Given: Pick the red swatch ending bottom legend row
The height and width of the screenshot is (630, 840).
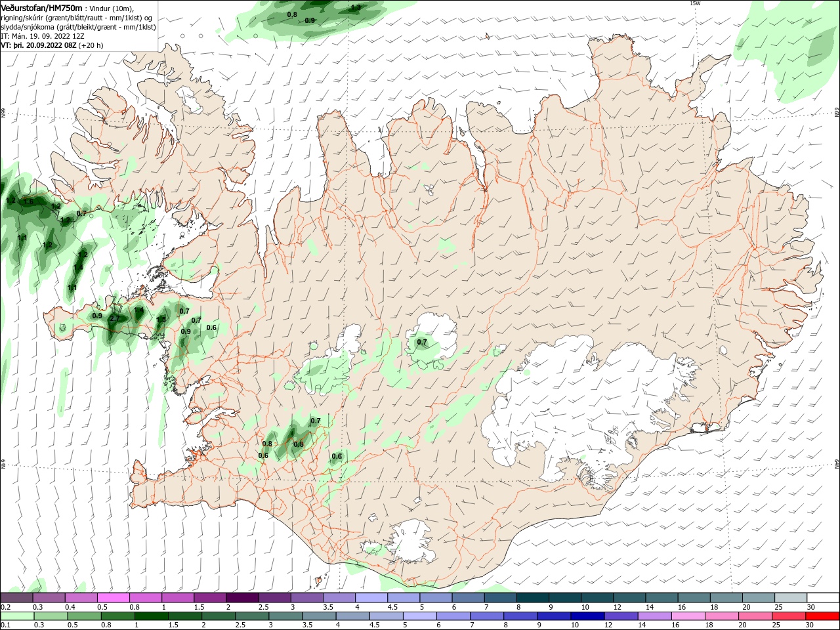Looking at the screenshot, I should pyautogui.click(x=822, y=616).
